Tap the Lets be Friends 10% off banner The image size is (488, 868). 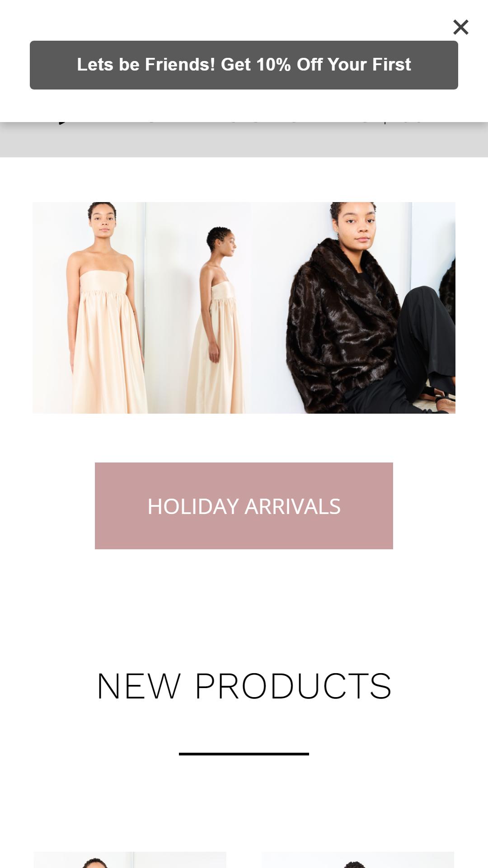click(244, 65)
